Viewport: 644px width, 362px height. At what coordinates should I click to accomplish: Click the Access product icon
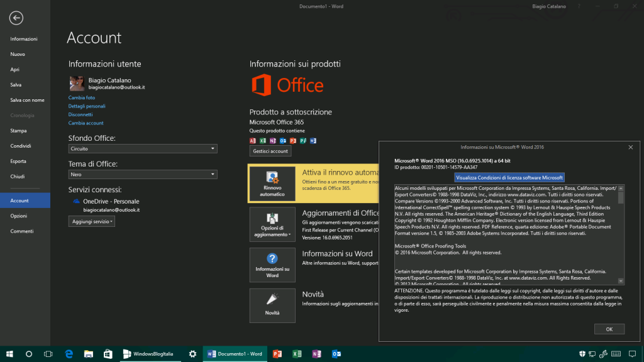pos(253,141)
